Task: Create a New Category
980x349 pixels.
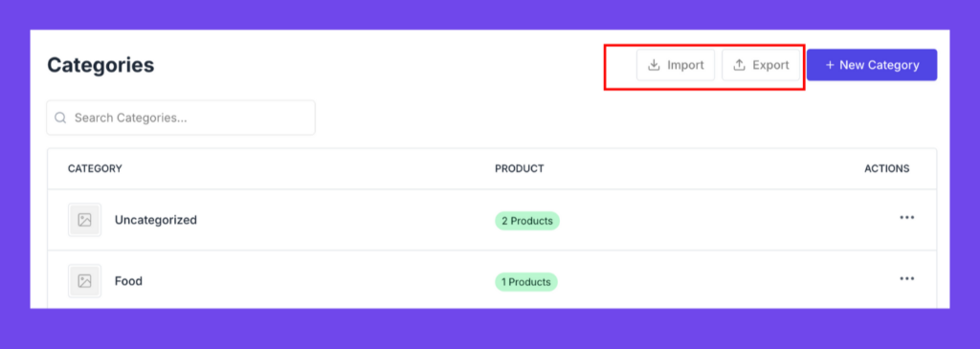Action: click(872, 65)
